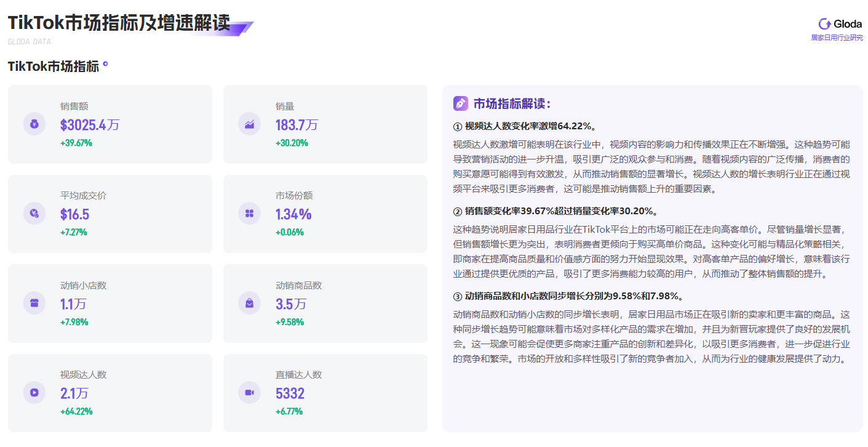Image resolution: width=868 pixels, height=447 pixels.
Task: Click the +7.98% growth figure
Action: tap(74, 322)
